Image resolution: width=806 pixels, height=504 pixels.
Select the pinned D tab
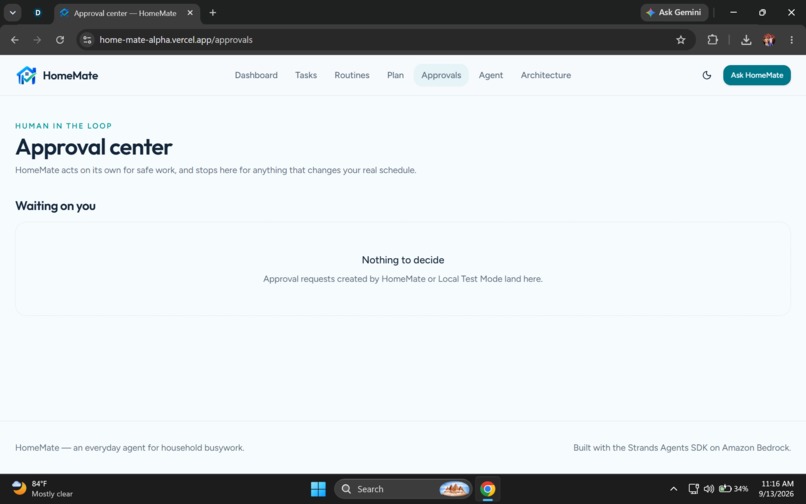38,13
